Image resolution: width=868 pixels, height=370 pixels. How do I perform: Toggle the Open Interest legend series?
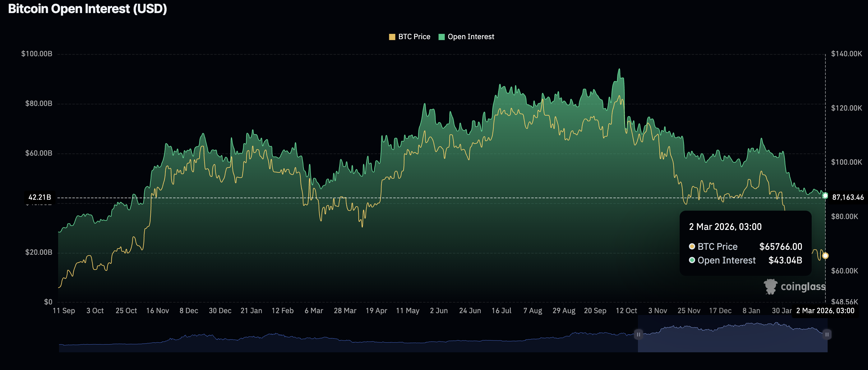click(x=470, y=37)
